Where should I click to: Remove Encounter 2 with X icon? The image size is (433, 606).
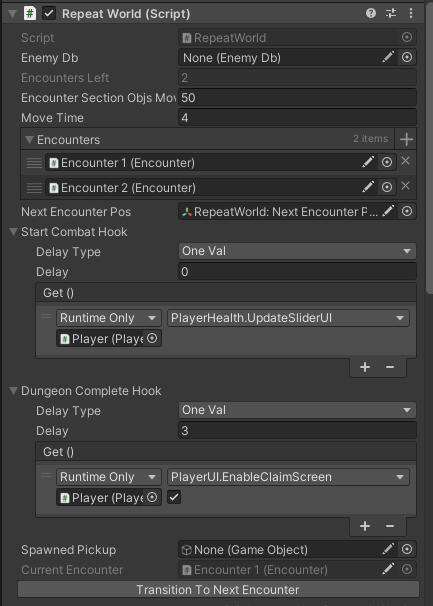[x=405, y=186]
